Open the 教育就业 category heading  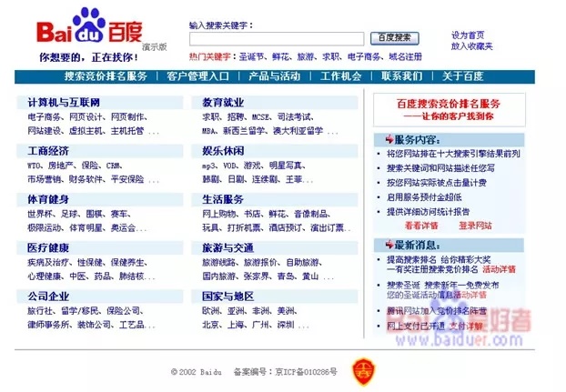point(223,103)
